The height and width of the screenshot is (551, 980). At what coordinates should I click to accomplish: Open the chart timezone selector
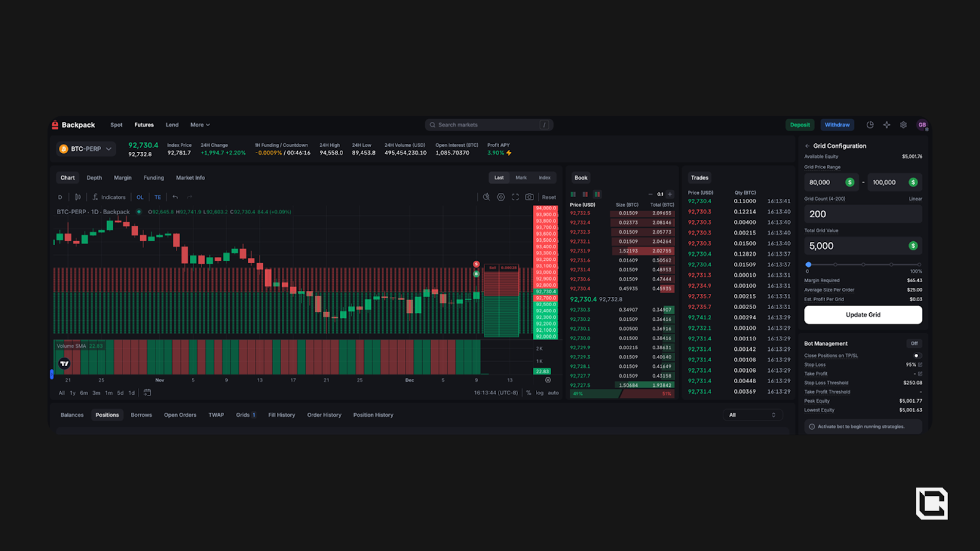tap(496, 393)
